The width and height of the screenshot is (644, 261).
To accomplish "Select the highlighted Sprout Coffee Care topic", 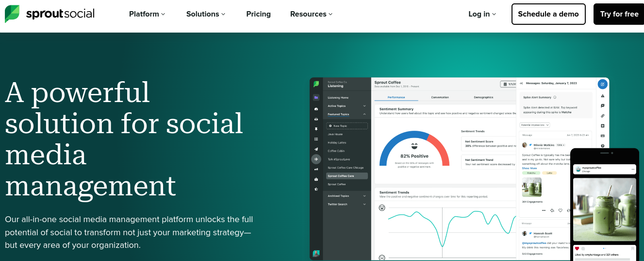I will pos(347,176).
